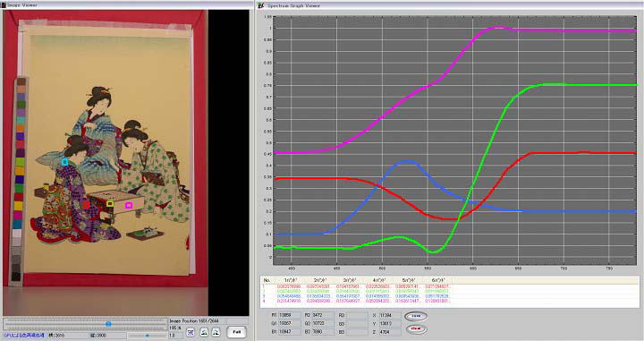Select row 1 in the spectrum data table
The width and height of the screenshot is (644, 341).
pos(449,286)
